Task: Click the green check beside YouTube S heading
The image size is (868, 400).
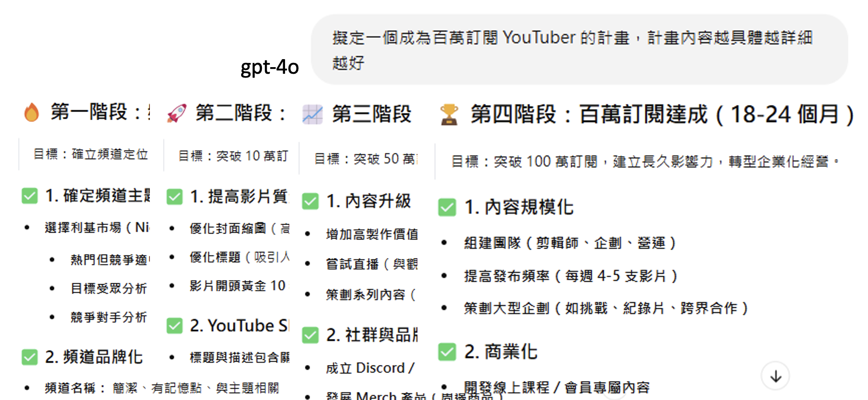Action: [x=174, y=326]
